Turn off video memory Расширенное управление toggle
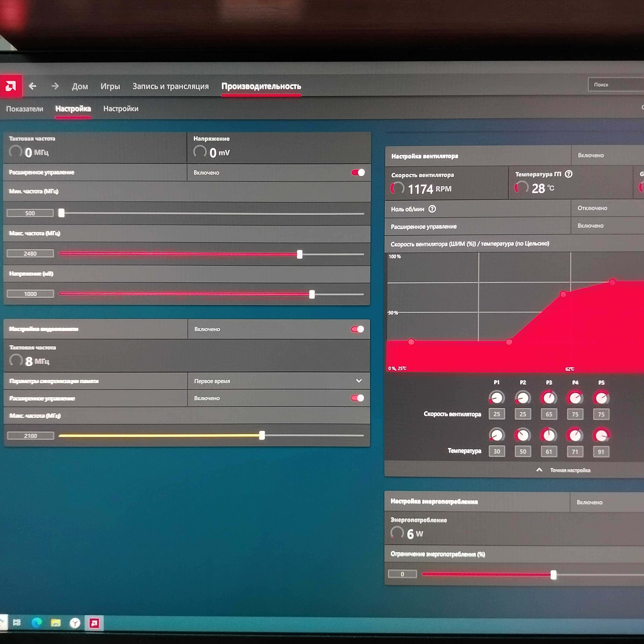 click(x=357, y=398)
